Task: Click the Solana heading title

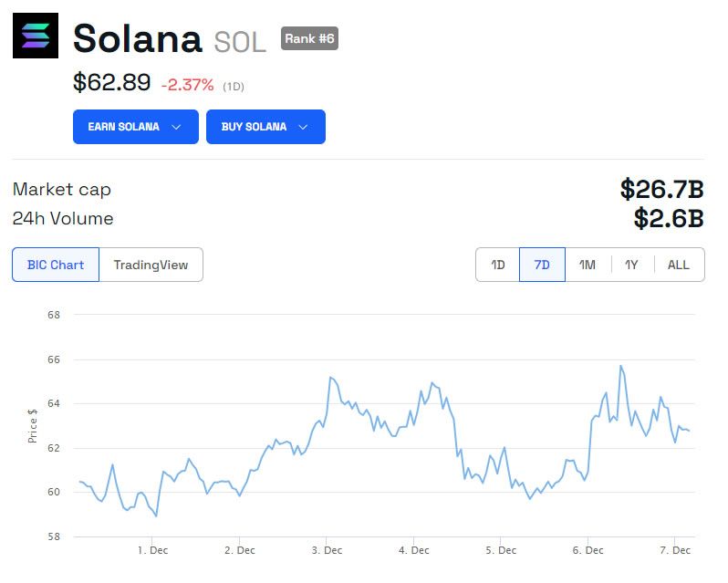Action: tap(137, 39)
